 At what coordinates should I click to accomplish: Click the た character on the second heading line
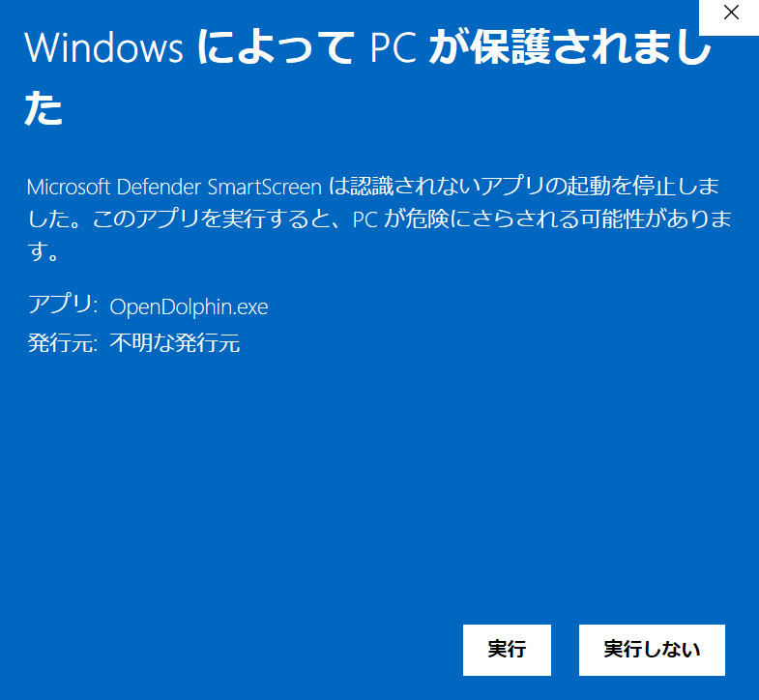coord(44,108)
